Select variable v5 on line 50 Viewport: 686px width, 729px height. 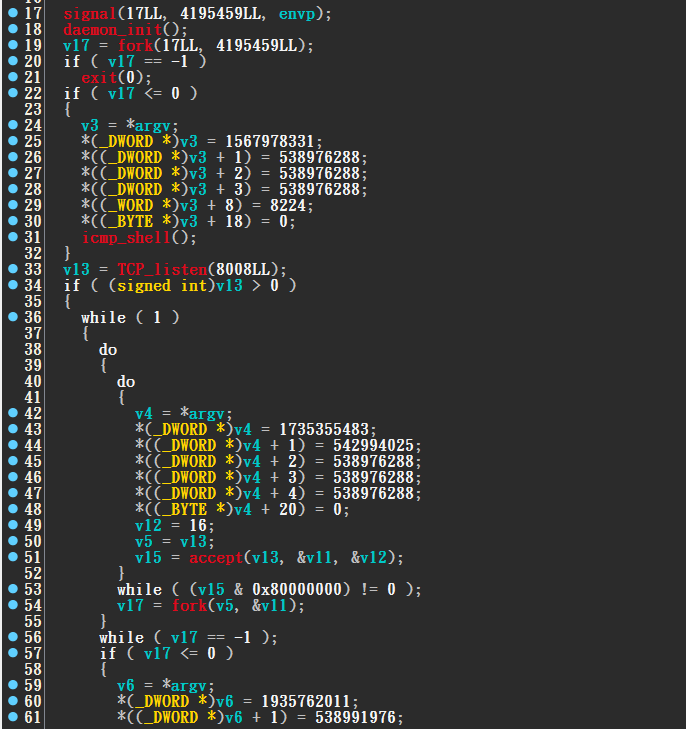pos(144,542)
